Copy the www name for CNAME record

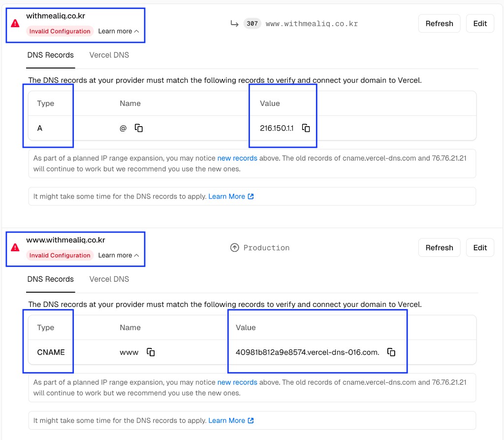151,352
